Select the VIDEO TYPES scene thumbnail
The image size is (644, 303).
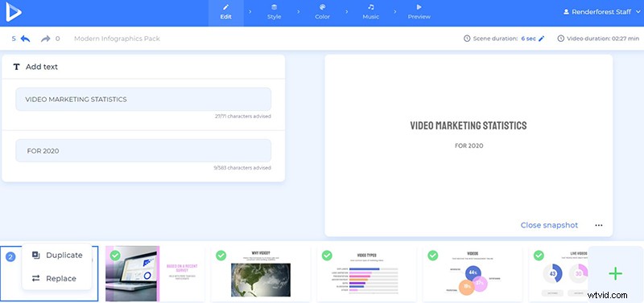[x=366, y=273]
